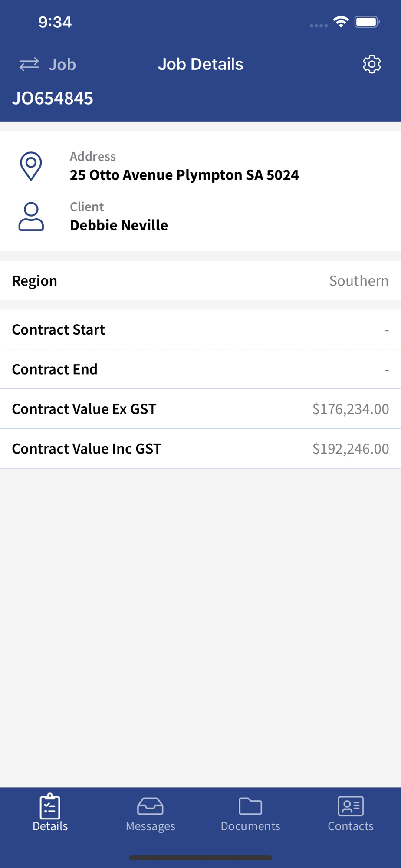Tap the Region row showing Southern

200,280
